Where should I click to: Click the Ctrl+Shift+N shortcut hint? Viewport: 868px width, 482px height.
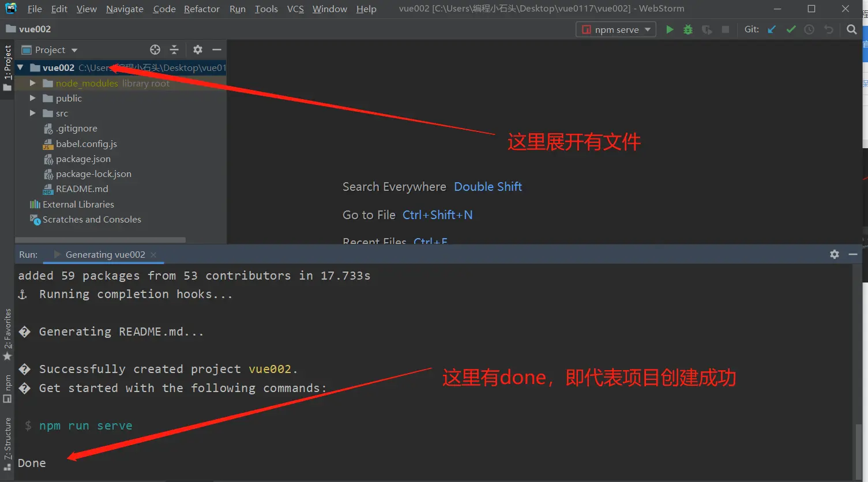(437, 215)
